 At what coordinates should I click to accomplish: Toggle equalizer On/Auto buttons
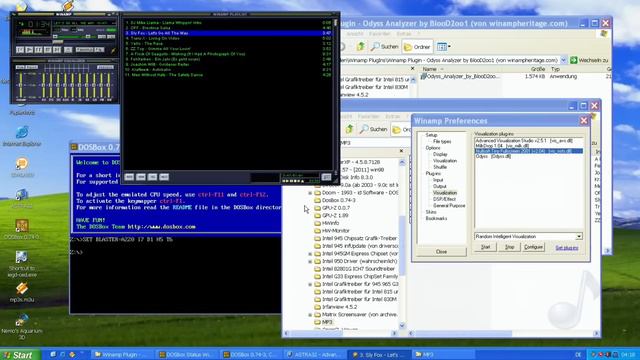click(27, 67)
